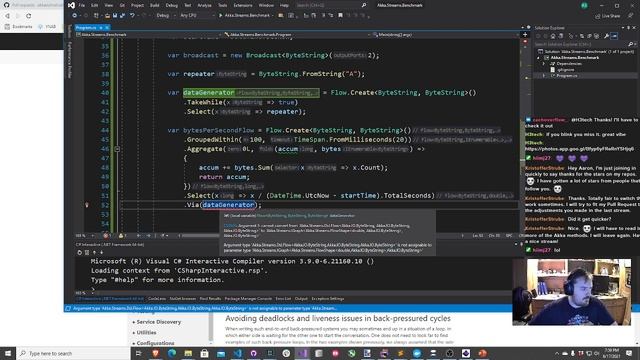Click the Undo toolbar icon
The height and width of the screenshot is (360, 640).
point(132,16)
